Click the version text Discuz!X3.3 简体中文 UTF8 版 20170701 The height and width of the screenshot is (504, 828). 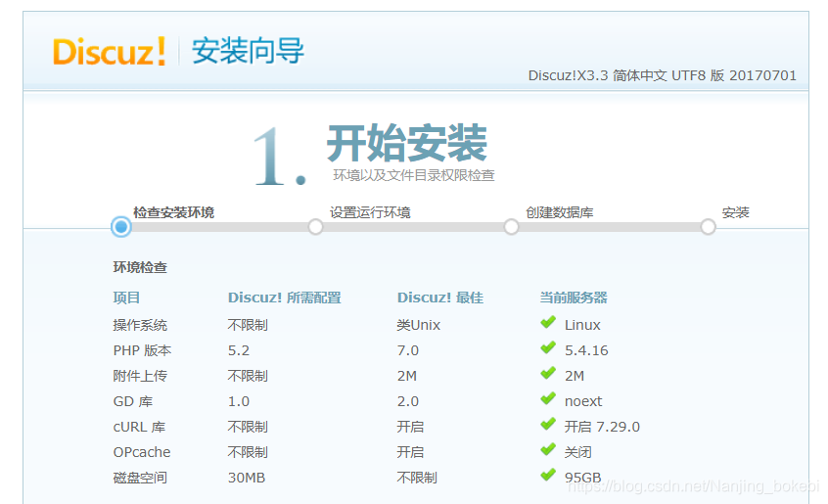click(x=663, y=75)
